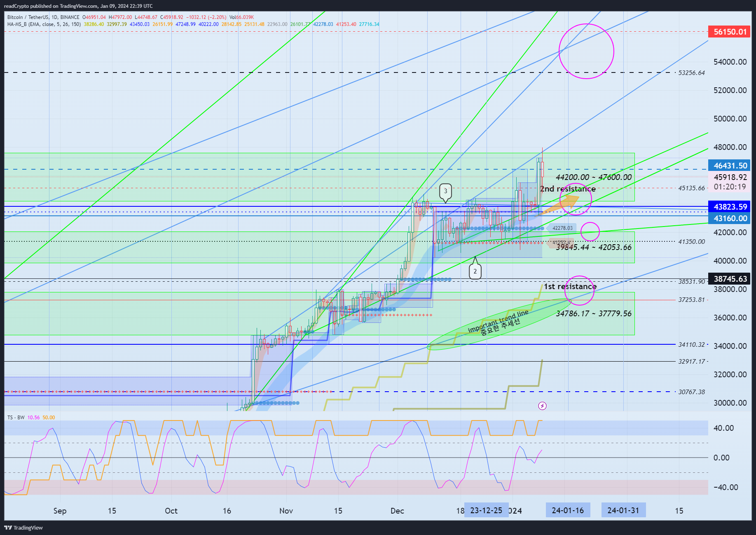Select the '1st resistance' text annotation

[570, 286]
